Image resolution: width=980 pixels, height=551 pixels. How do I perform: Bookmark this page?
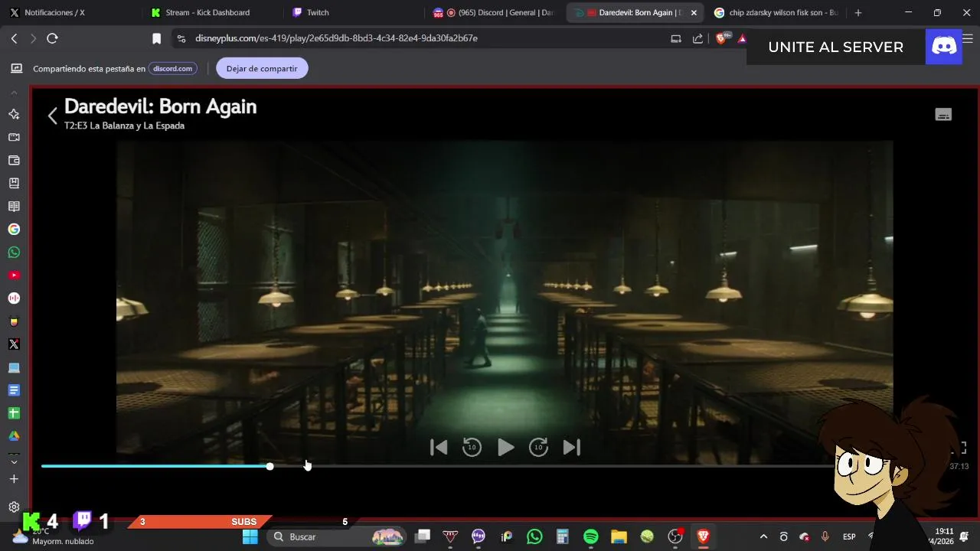(x=156, y=38)
